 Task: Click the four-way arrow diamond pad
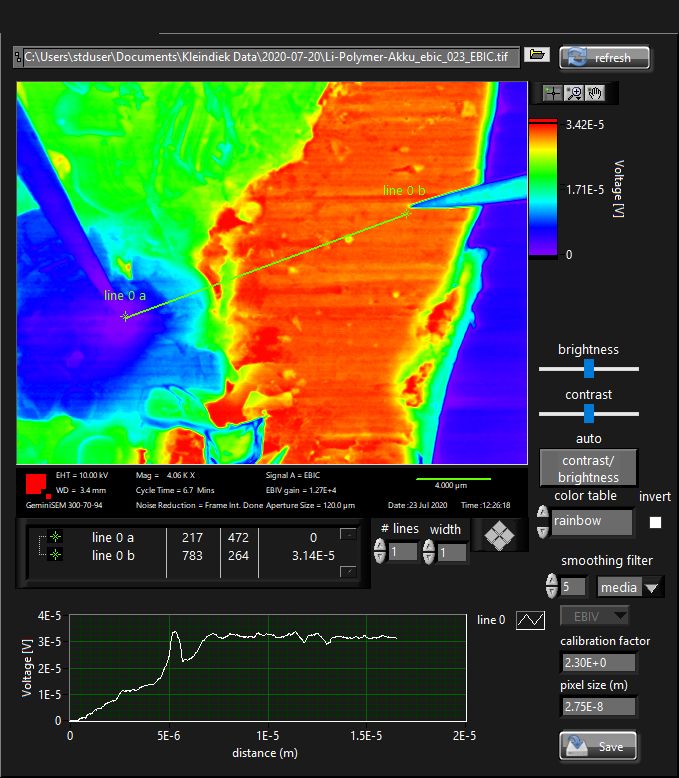pos(500,537)
